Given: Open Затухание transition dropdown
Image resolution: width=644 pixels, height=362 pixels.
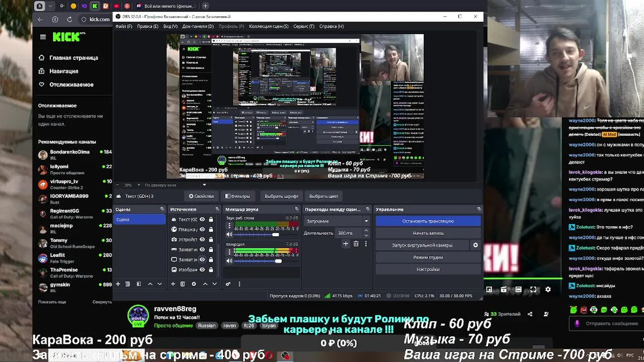Looking at the screenshot, I should [337, 221].
